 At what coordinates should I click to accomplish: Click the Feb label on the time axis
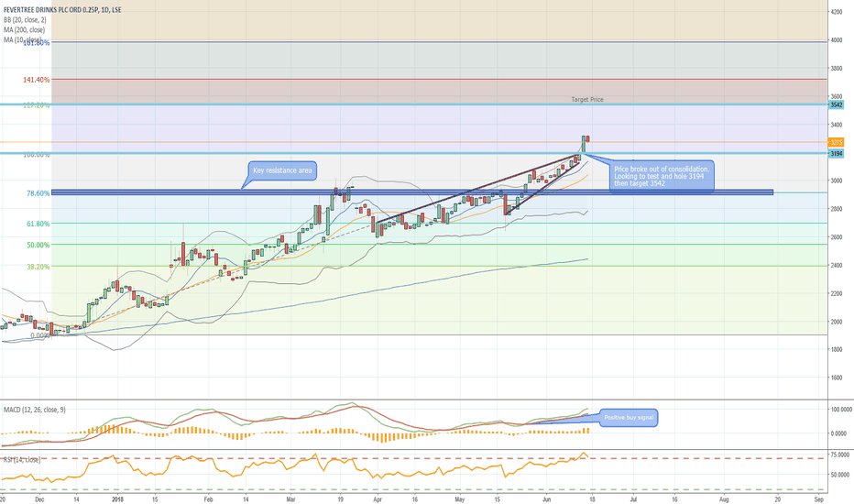coord(208,499)
